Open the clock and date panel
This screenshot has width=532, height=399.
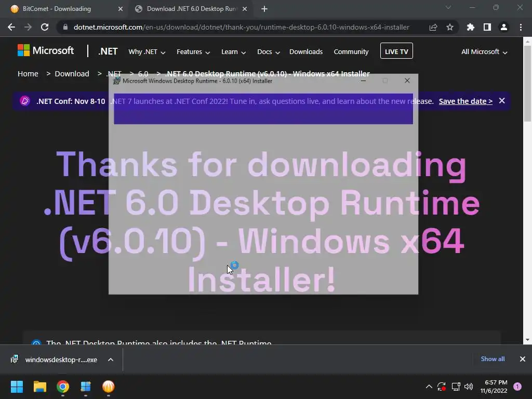[x=494, y=387]
